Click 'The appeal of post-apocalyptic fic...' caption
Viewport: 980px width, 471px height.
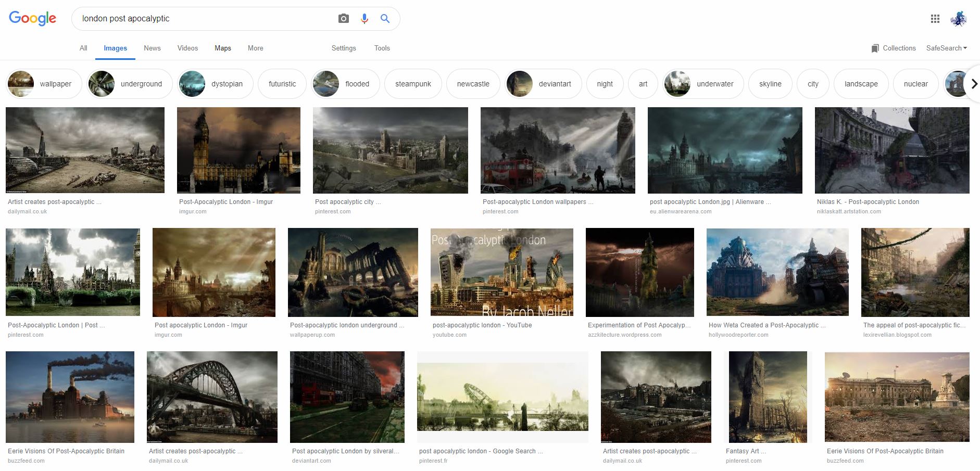click(914, 325)
